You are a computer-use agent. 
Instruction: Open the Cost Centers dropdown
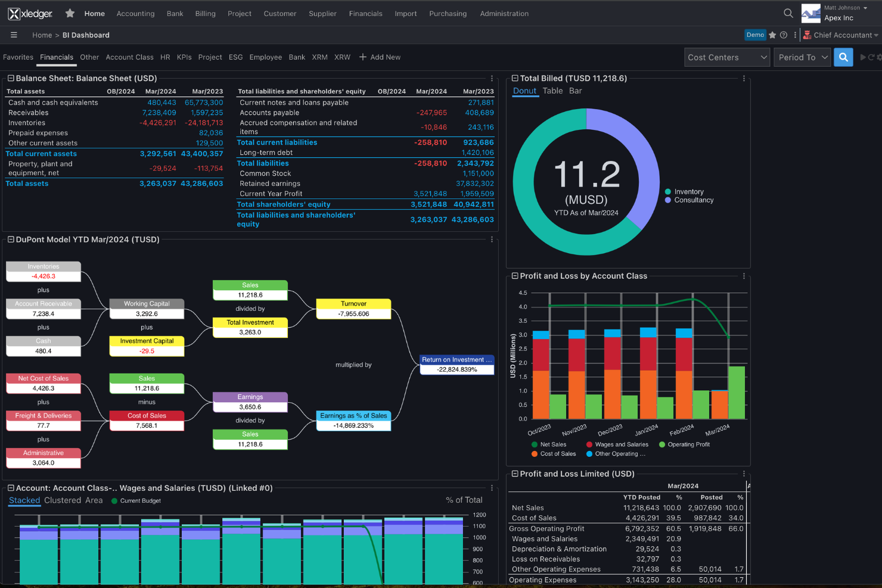tap(726, 57)
